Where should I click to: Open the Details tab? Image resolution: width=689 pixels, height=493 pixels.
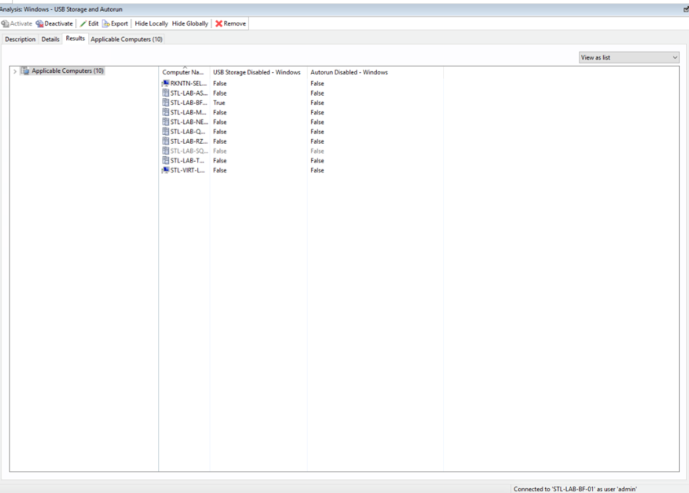(x=51, y=39)
